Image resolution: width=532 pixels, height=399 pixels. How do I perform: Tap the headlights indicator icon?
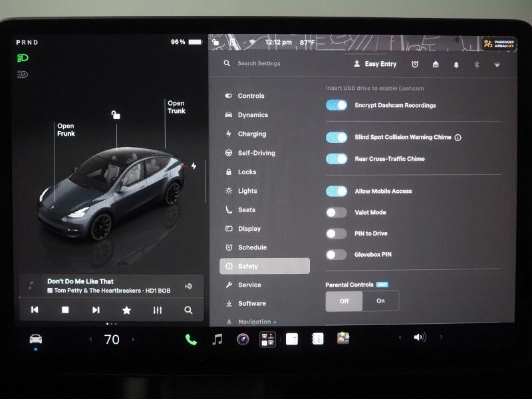[x=23, y=58]
